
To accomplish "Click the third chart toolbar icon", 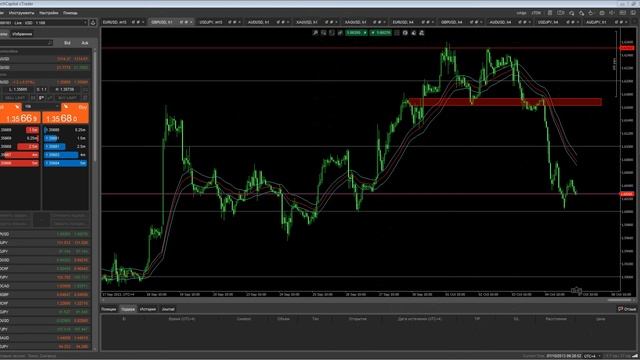I will coord(332,33).
